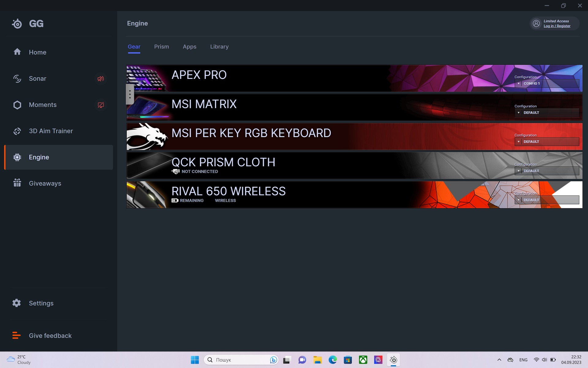Screen dimensions: 588x368
Task: Click the Give feedback lines icon
Action: point(17,335)
